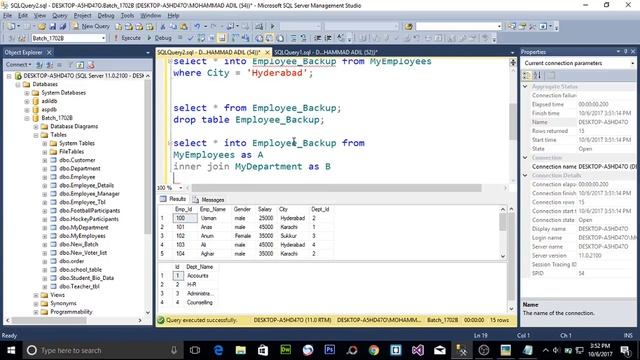Click the query editor vertical scrollbar thumb

tap(513, 121)
